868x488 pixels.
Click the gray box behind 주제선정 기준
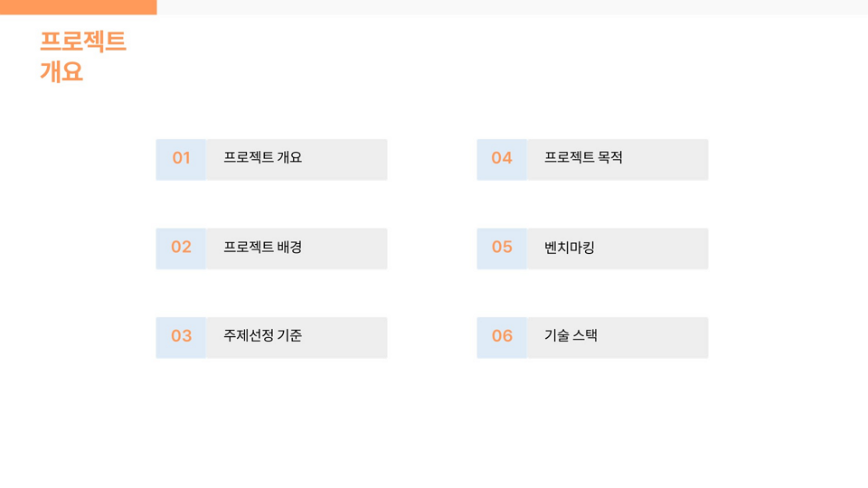297,337
